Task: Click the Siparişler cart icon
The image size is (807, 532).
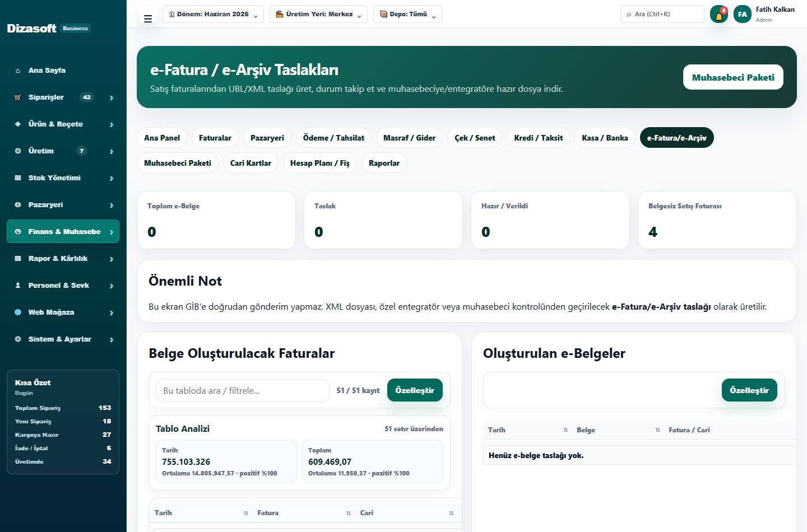Action: [18, 97]
